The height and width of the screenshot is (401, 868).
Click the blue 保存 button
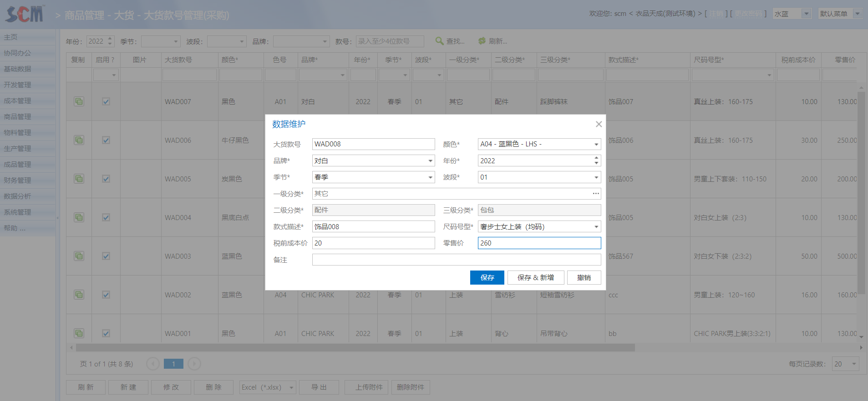pos(487,277)
